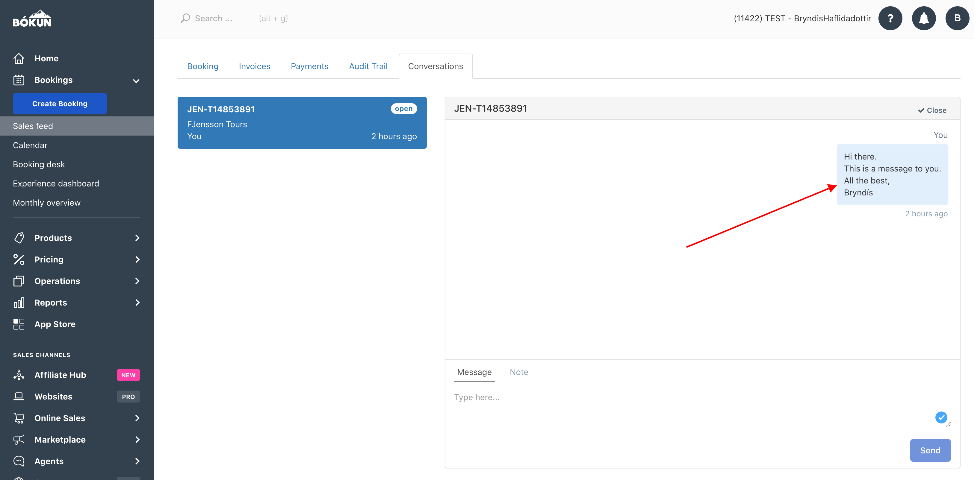Open help via question mark icon
This screenshot has height=486, width=980.
click(896, 18)
